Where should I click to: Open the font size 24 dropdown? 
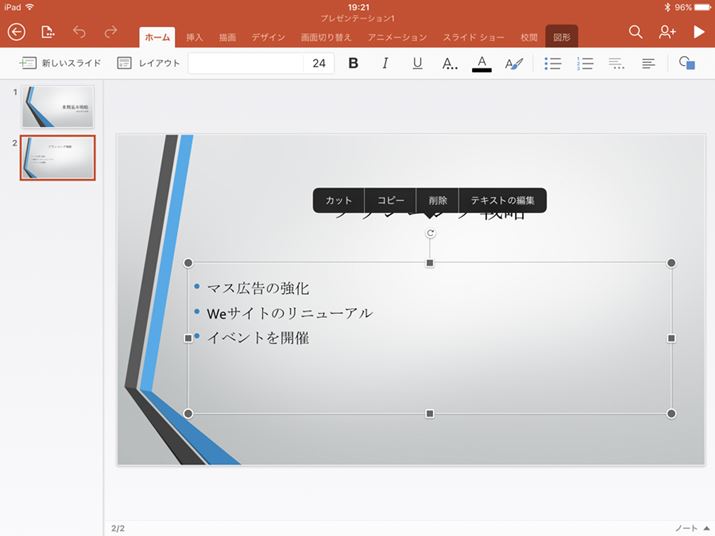pos(318,63)
